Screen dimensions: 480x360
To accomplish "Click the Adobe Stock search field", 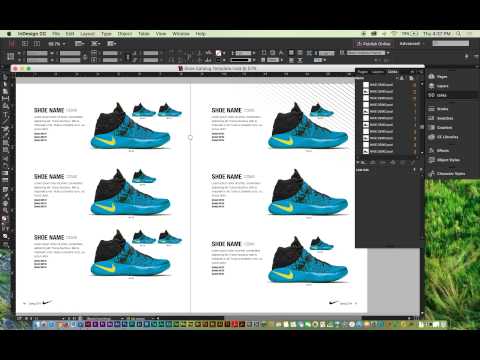I will pos(451,43).
